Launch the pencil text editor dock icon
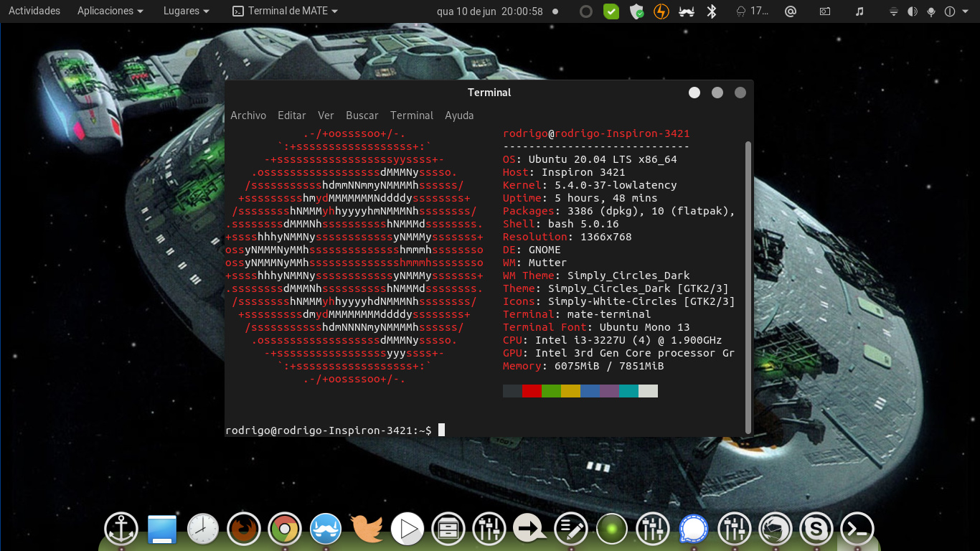 coord(571,530)
